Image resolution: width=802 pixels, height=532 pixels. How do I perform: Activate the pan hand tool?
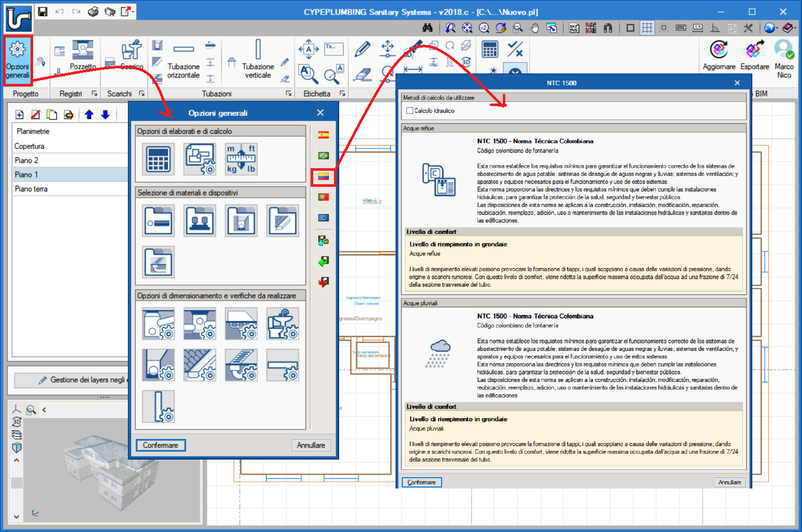pos(535,28)
